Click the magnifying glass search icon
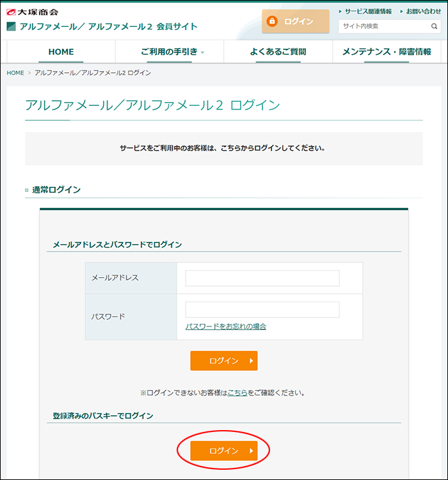The image size is (448, 480). [435, 26]
